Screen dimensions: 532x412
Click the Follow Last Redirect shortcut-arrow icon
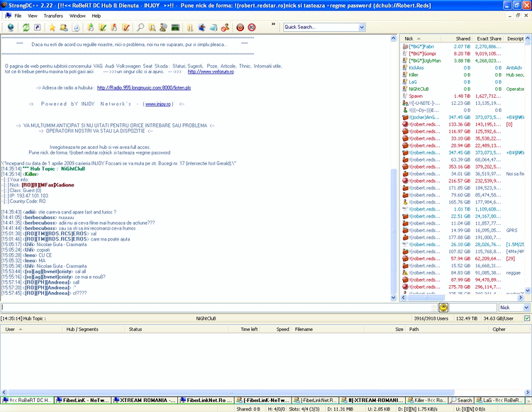pos(38,28)
